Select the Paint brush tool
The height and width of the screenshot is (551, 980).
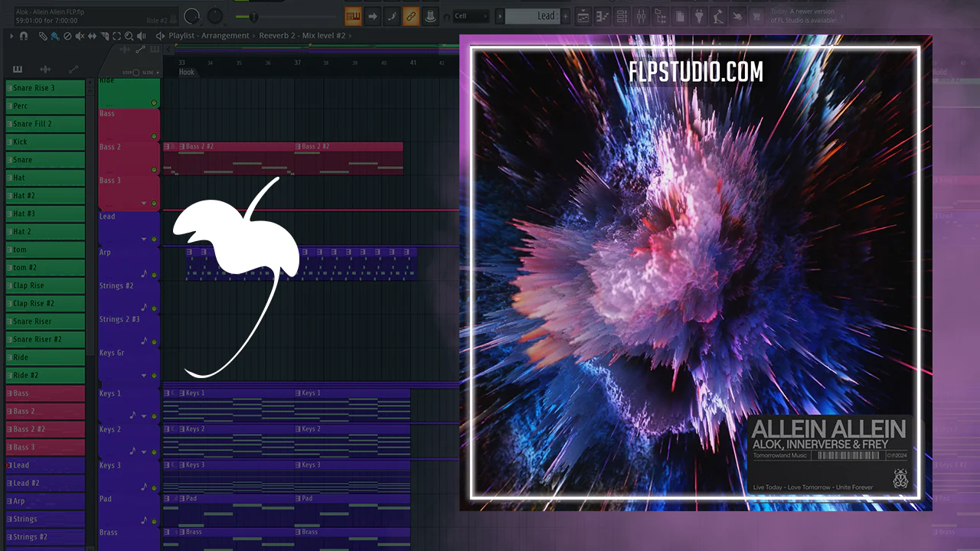[x=55, y=36]
